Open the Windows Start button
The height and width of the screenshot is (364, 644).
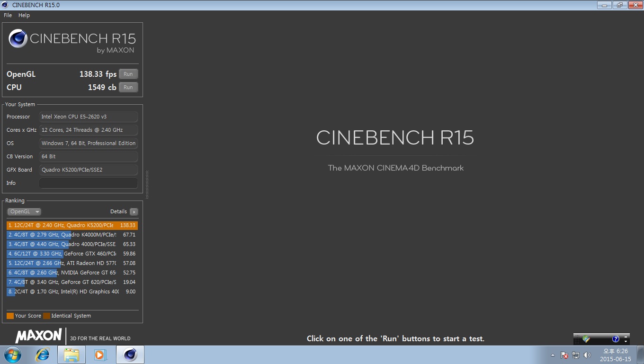click(12, 355)
